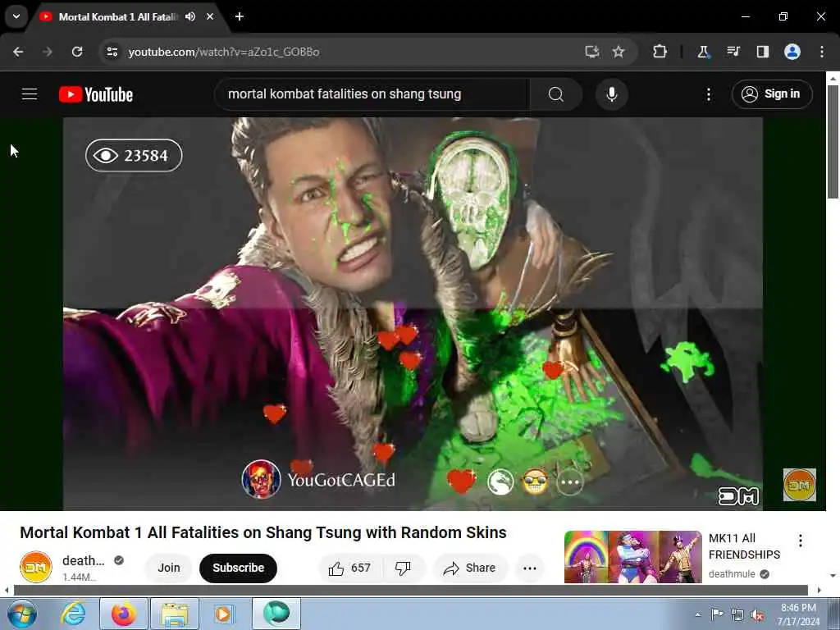840x630 pixels.
Task: Reload the page with the refresh icon
Action: pyautogui.click(x=77, y=52)
